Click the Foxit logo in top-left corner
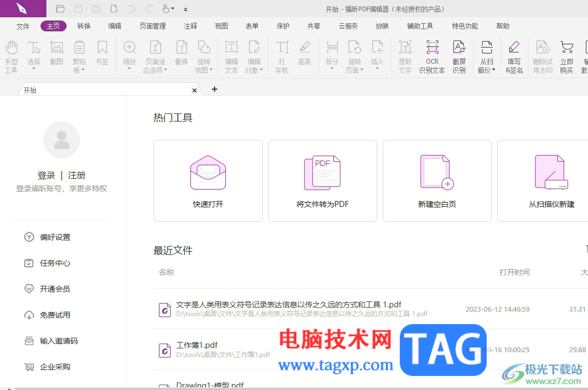The width and height of the screenshot is (588, 390). coord(23,9)
